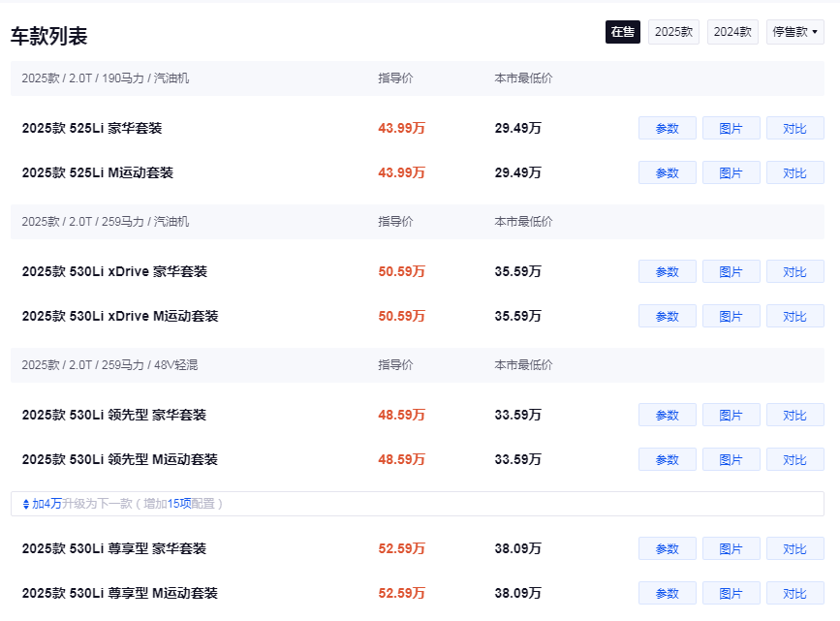This screenshot has height=621, width=840.
Task: Select the 在售 filter tab
Action: [x=623, y=32]
